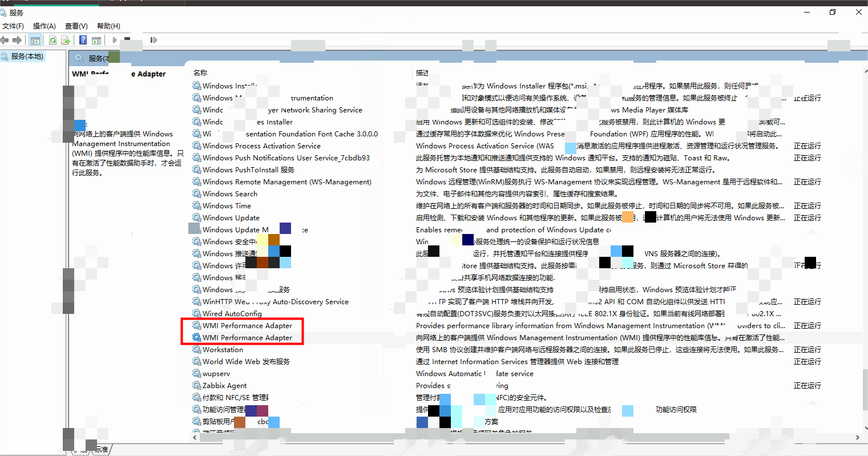Click the 'Provides performance library information' description

601,326
